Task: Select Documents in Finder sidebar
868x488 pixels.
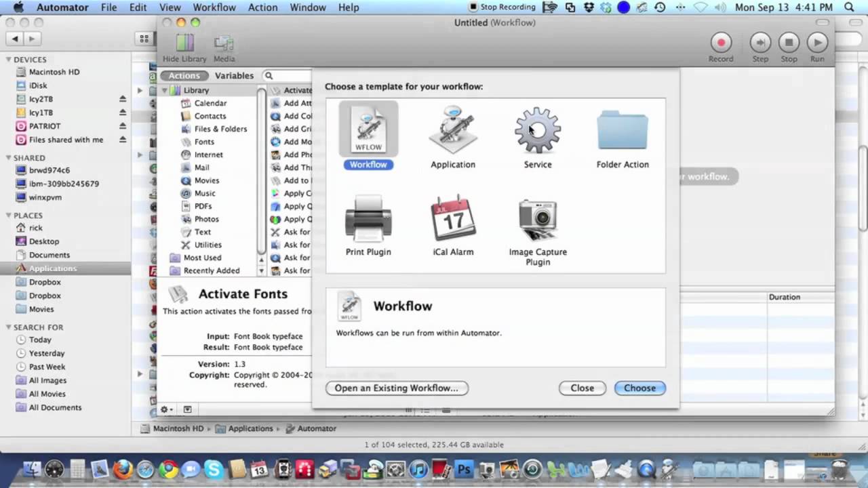Action: (49, 255)
